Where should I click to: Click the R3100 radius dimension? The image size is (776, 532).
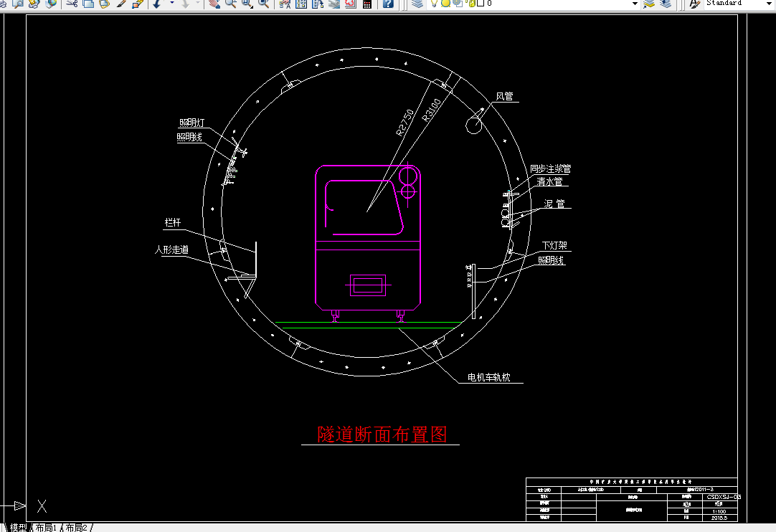click(431, 110)
